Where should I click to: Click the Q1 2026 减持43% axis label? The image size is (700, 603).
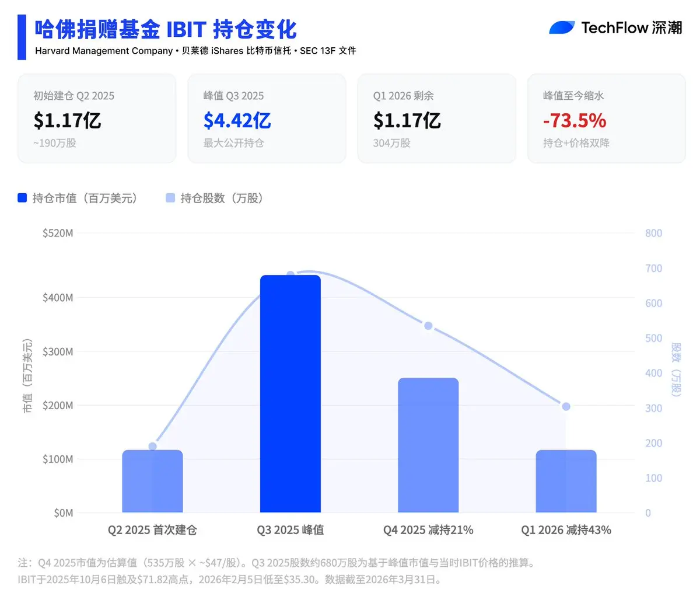566,530
